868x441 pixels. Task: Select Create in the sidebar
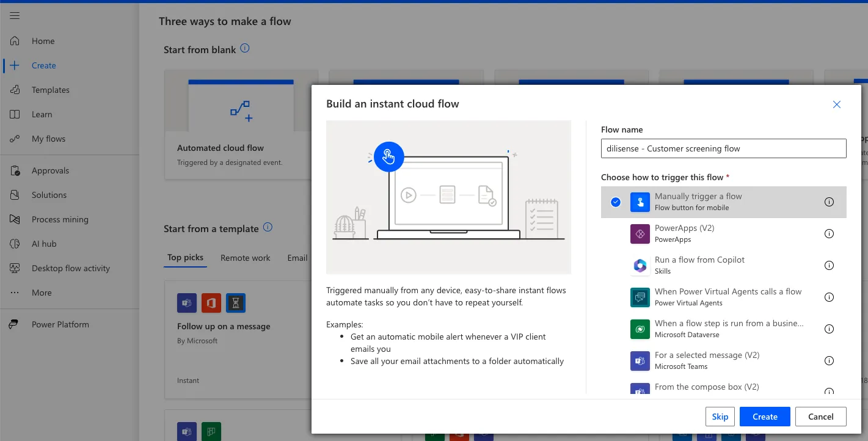[43, 65]
